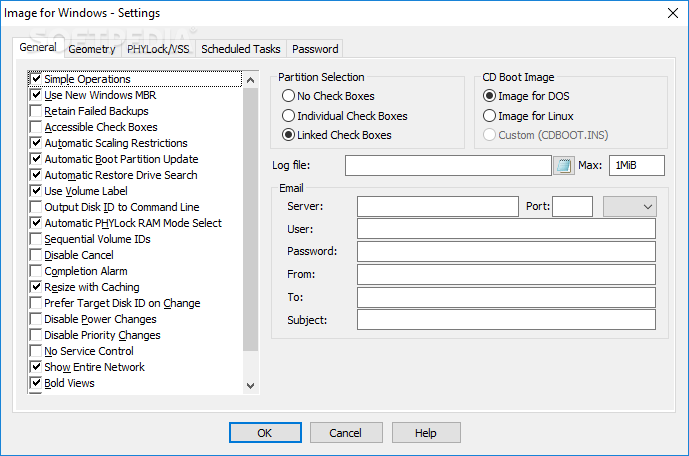Toggle Automatic Boot Partition Update
689x456 pixels.
click(x=36, y=159)
